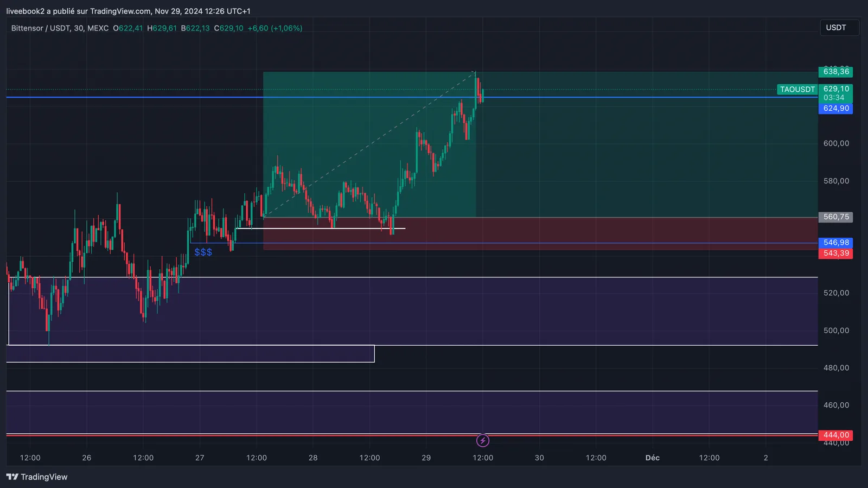
Task: Click the 500,00 price scale value
Action: [x=836, y=330]
